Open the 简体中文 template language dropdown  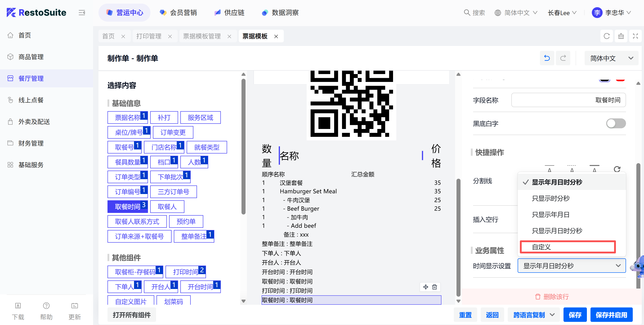[x=611, y=58]
